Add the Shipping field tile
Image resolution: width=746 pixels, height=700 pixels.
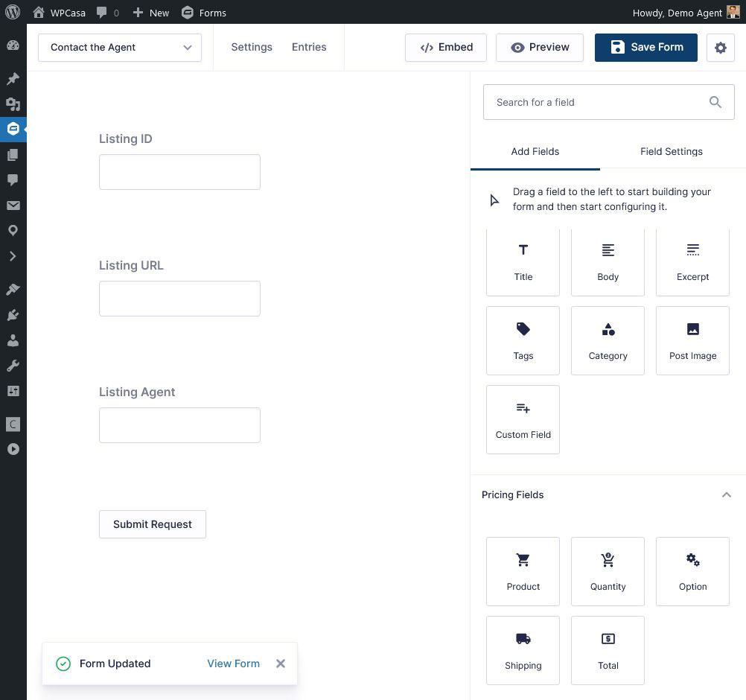click(523, 650)
